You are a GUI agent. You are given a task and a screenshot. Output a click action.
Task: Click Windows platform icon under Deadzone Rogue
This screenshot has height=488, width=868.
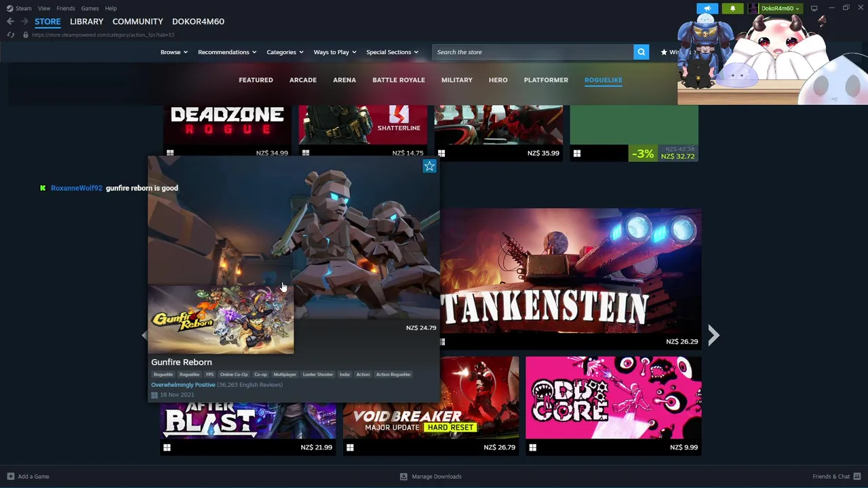point(170,153)
